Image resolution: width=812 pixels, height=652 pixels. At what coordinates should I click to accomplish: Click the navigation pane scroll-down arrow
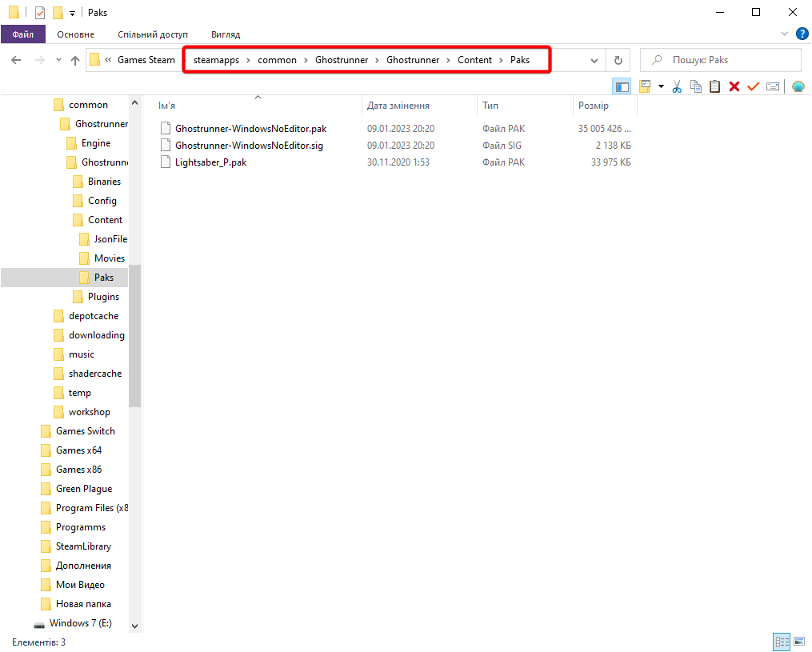click(134, 626)
